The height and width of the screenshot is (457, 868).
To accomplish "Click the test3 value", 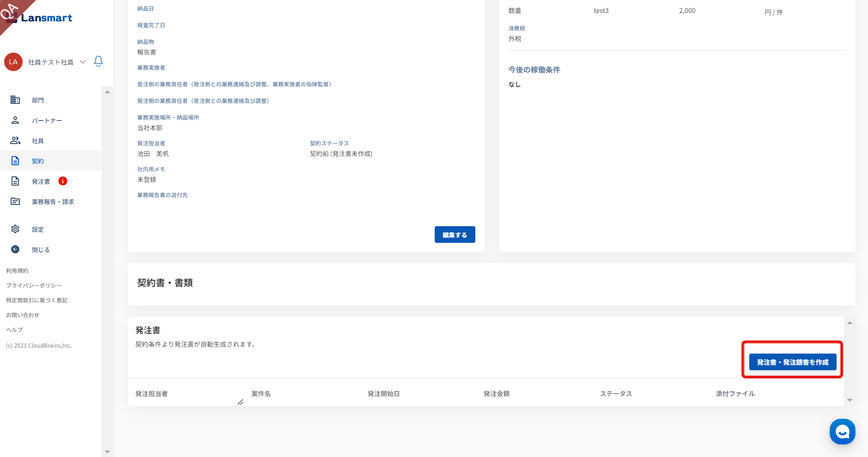I will pos(601,11).
